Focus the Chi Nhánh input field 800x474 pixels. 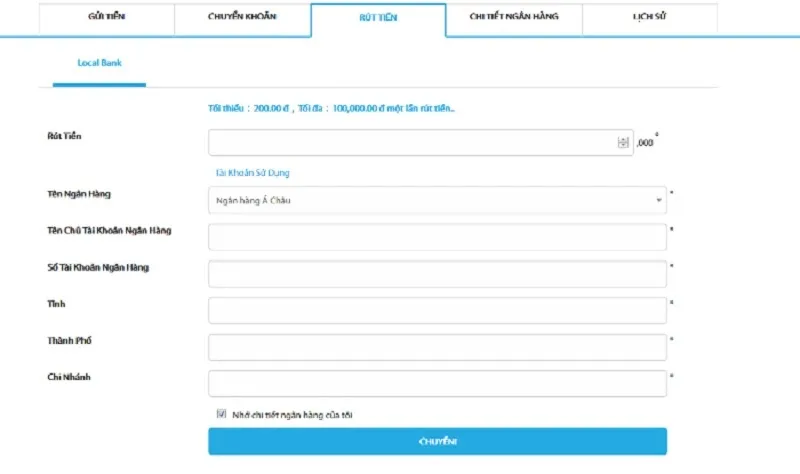[437, 384]
